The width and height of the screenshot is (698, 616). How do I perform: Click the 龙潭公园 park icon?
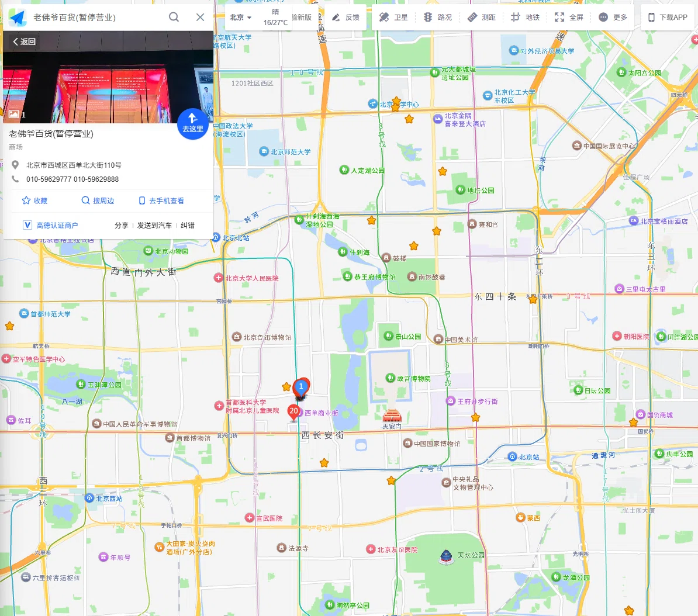pos(556,577)
